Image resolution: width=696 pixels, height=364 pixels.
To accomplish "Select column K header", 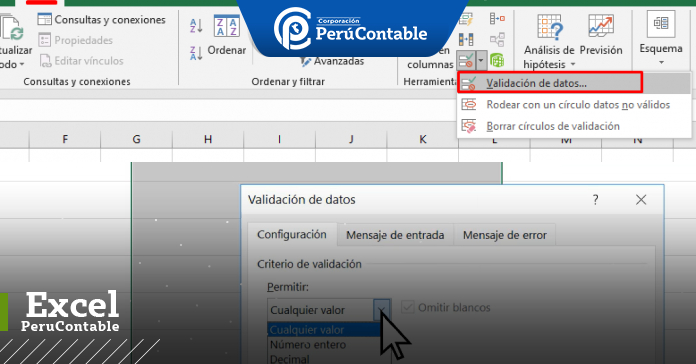I will click(423, 139).
